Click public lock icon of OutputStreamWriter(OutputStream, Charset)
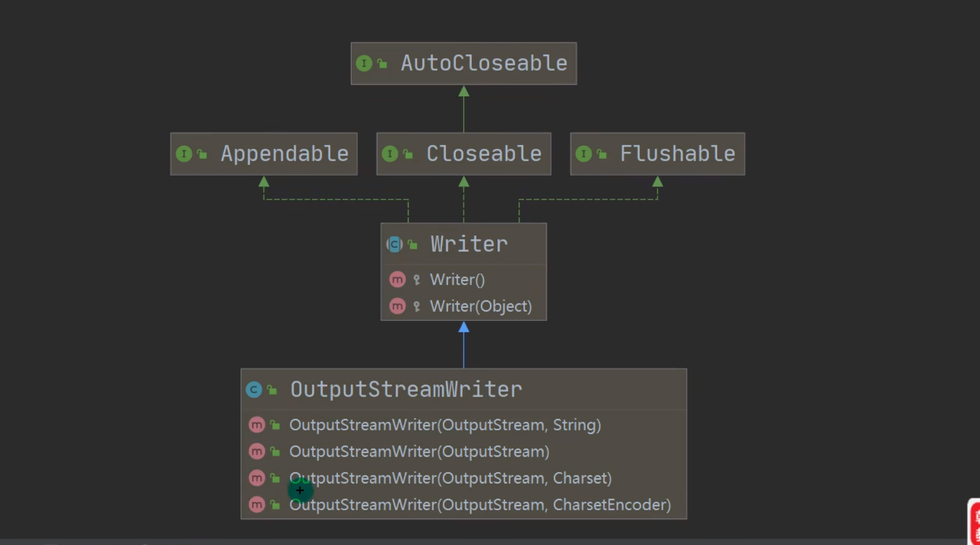This screenshot has width=980, height=545. [275, 478]
